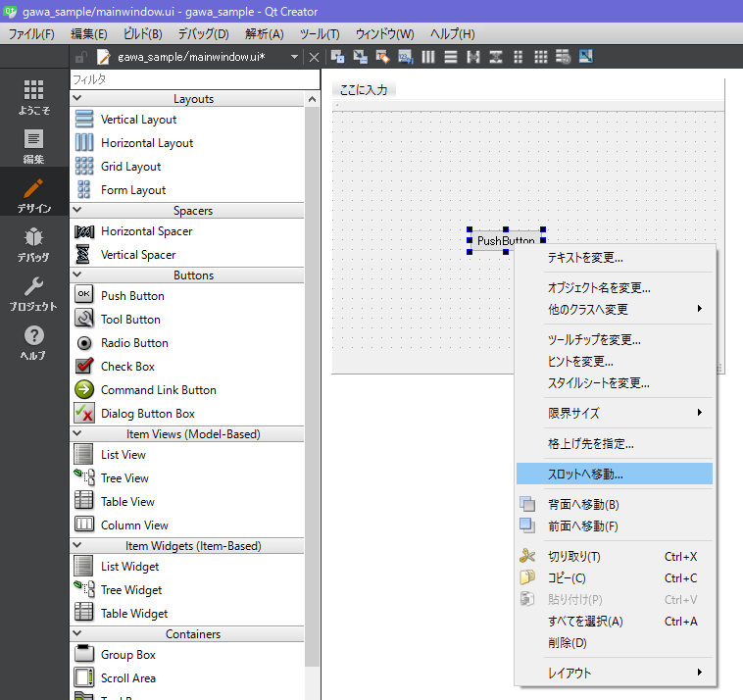Lay out horizontally in splitter
The width and height of the screenshot is (743, 700).
click(x=473, y=57)
